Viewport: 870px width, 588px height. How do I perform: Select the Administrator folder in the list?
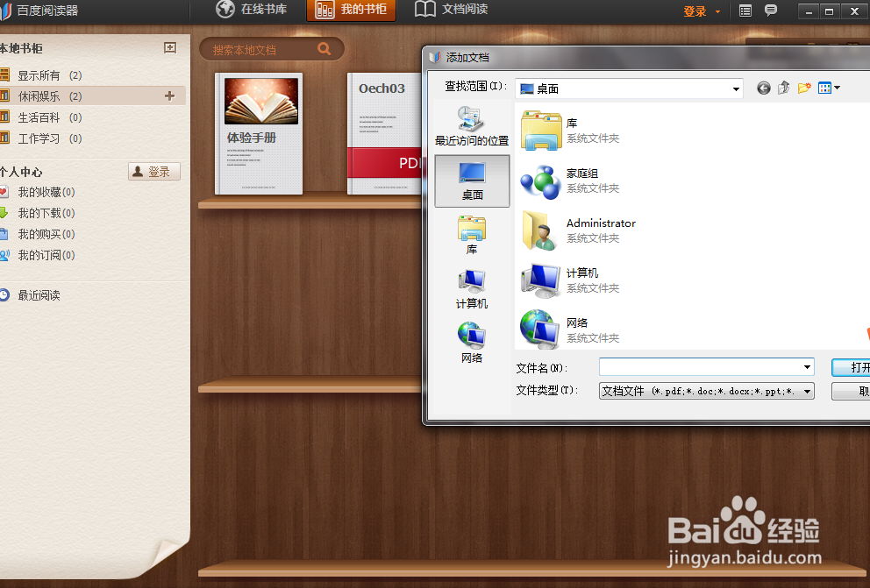point(579,230)
